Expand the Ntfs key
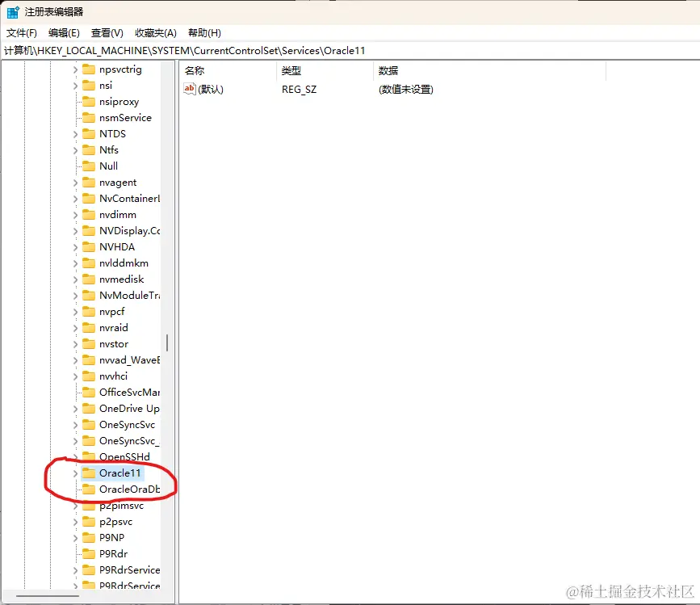 pos(75,150)
